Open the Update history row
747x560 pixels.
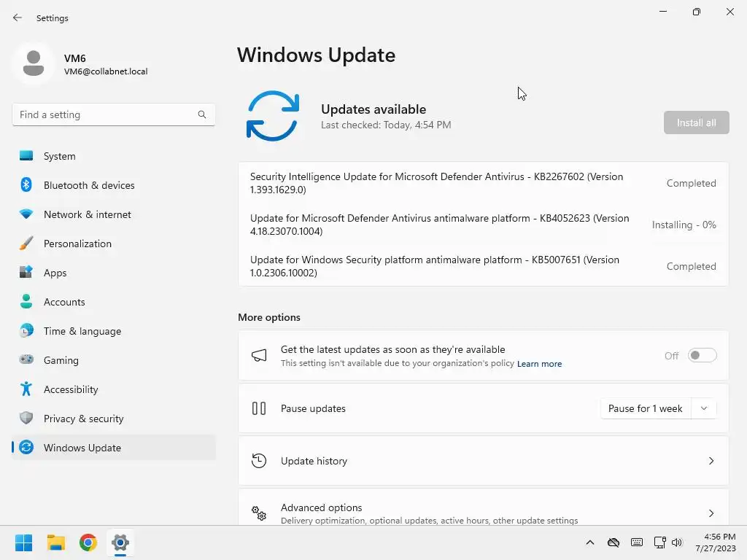(x=483, y=461)
